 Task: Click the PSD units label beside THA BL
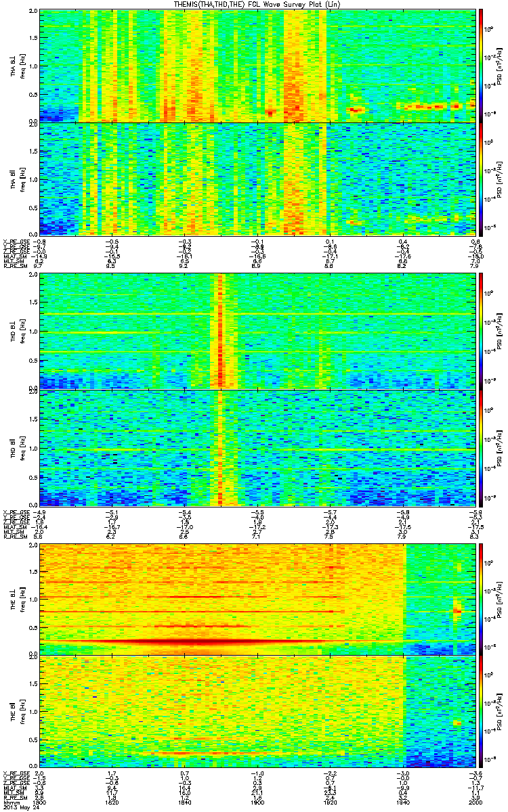click(x=500, y=66)
